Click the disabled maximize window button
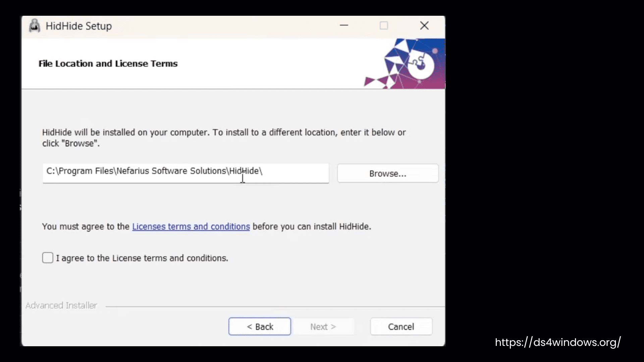The image size is (644, 362). pyautogui.click(x=384, y=25)
